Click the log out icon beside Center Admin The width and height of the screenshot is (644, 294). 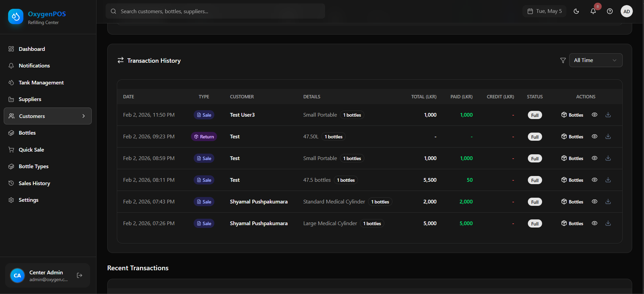[80, 275]
